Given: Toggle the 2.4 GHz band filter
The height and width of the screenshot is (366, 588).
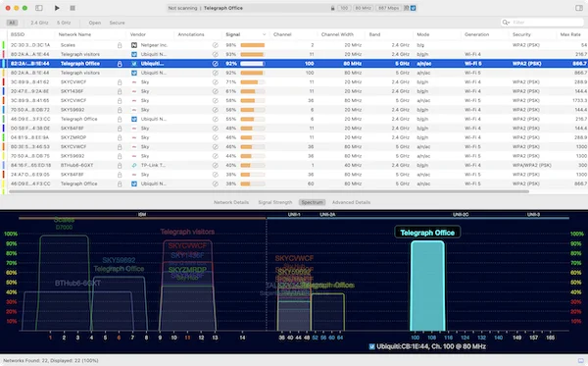Looking at the screenshot, I should [x=39, y=23].
